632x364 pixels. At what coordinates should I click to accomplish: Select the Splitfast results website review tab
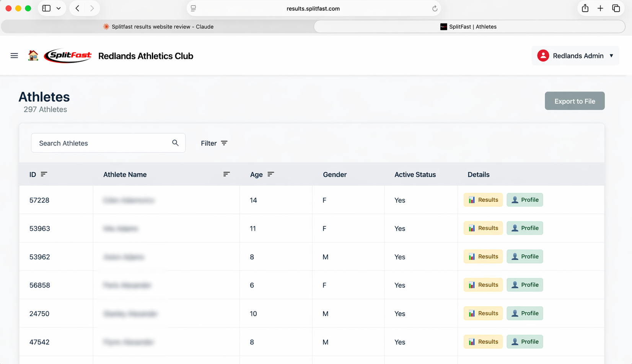158,26
